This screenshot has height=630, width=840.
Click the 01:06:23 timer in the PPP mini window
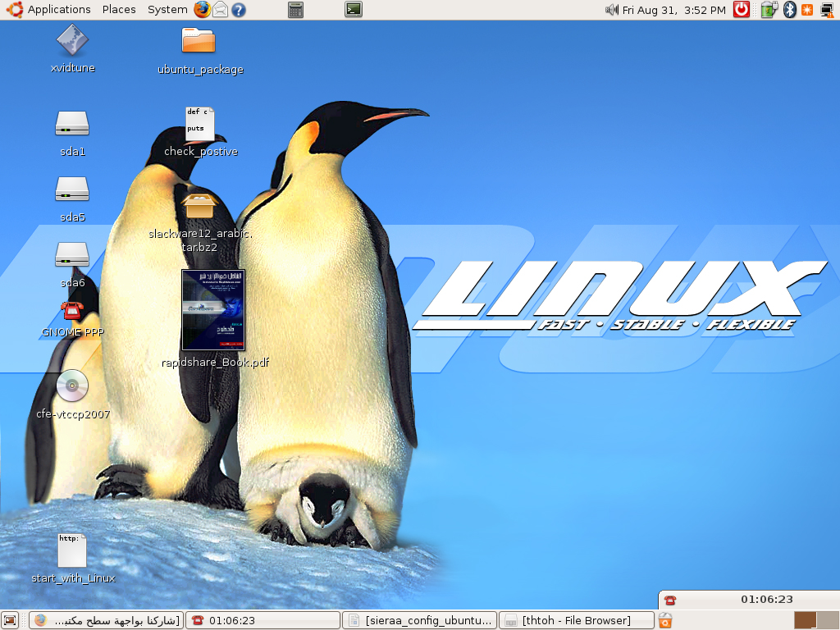767,600
